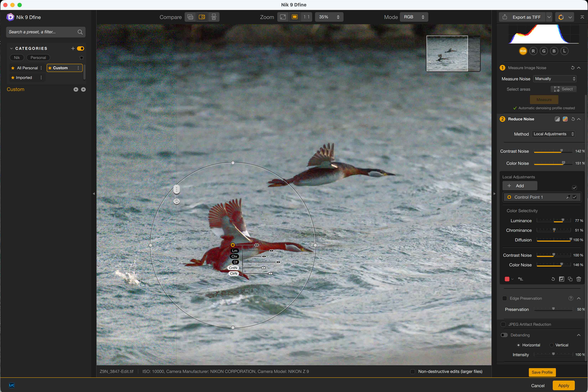Switch to the Personal category tab
Screen dimensions: 588x392
coord(38,58)
